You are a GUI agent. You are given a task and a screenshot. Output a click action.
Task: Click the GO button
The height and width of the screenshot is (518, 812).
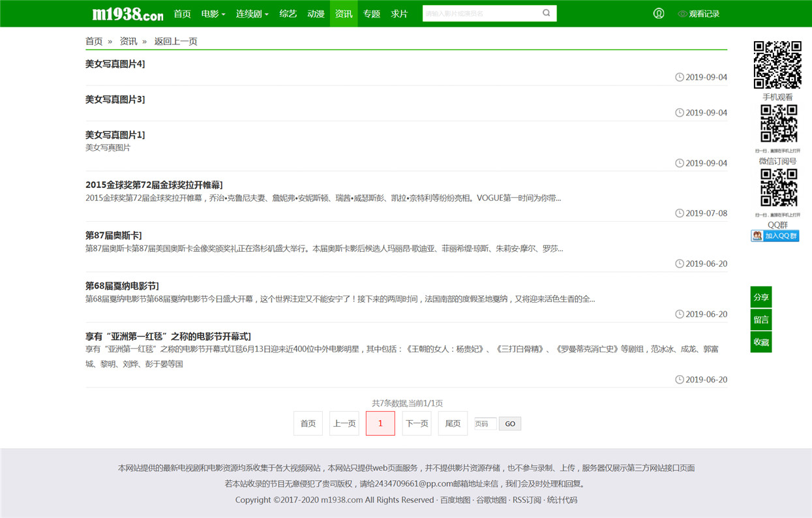510,423
